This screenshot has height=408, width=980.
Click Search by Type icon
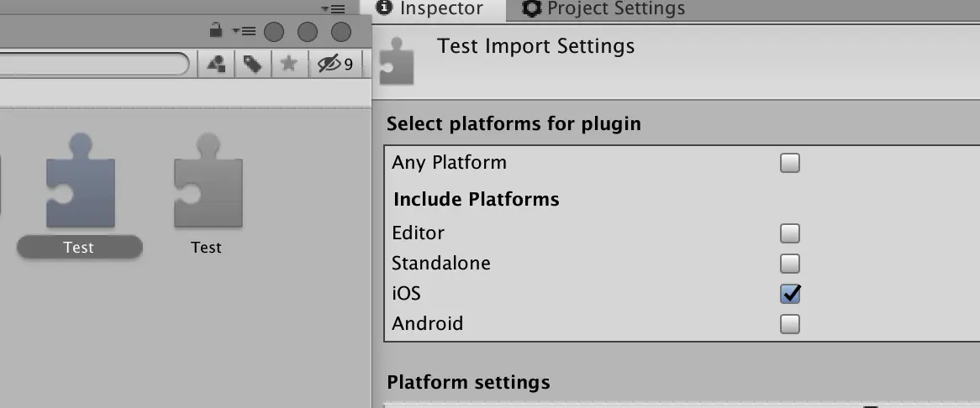[x=216, y=64]
